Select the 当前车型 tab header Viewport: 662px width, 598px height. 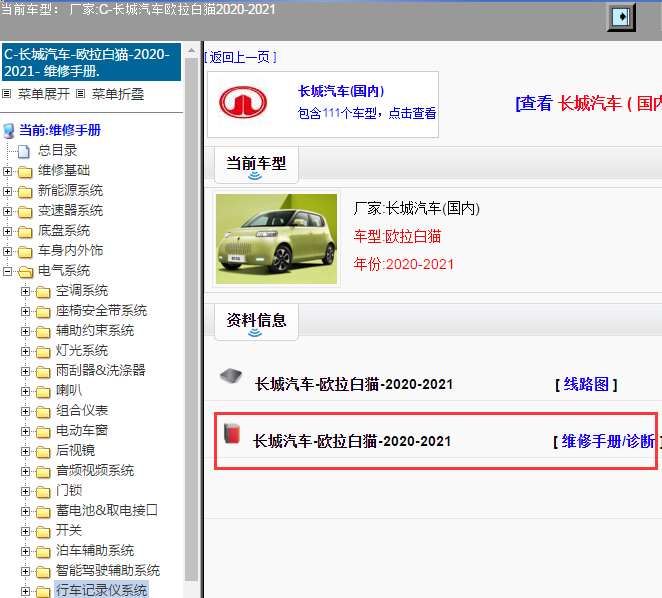pyautogui.click(x=256, y=165)
